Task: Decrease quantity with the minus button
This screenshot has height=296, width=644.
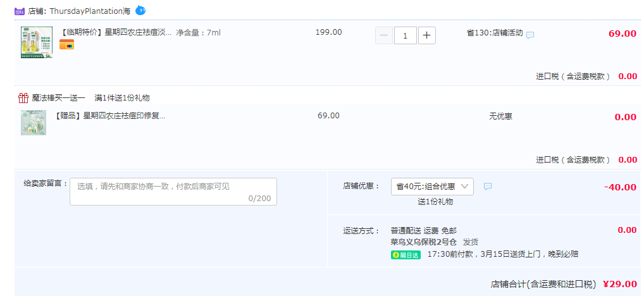Action: coord(384,35)
